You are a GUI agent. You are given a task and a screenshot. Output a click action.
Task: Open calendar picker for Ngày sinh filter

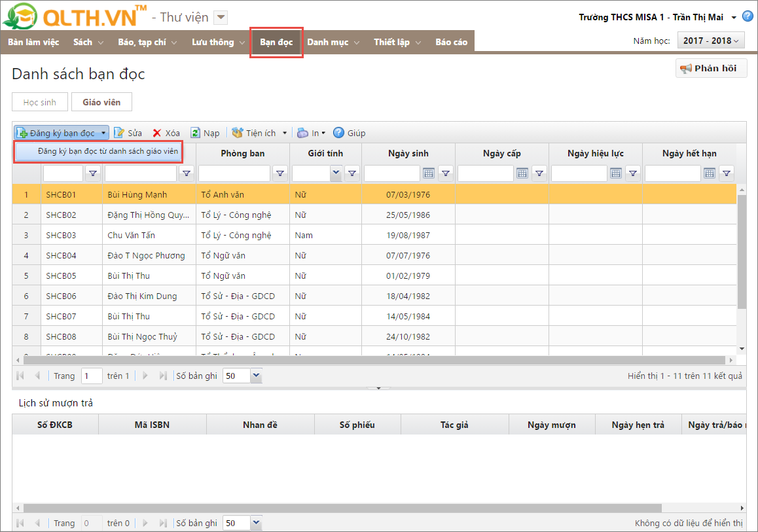click(429, 173)
